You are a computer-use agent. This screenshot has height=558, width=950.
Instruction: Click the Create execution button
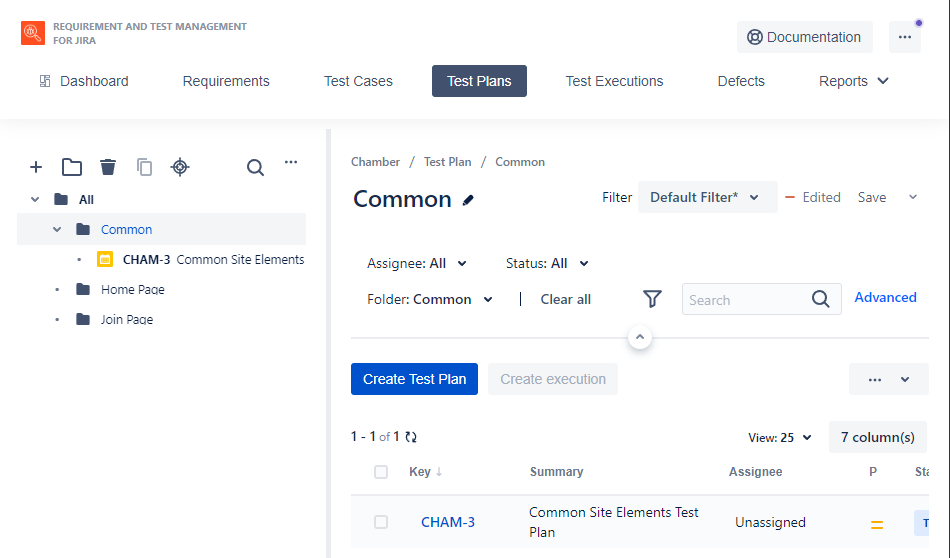553,379
